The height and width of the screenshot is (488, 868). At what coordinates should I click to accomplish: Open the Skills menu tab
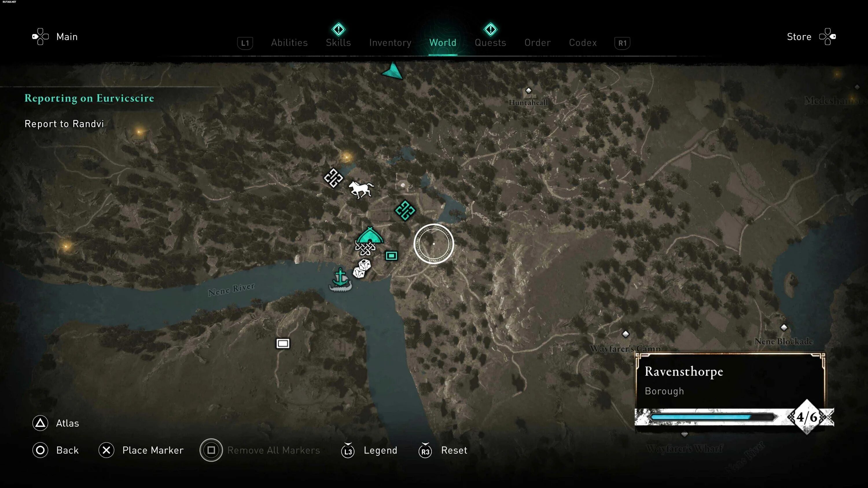[x=339, y=42]
